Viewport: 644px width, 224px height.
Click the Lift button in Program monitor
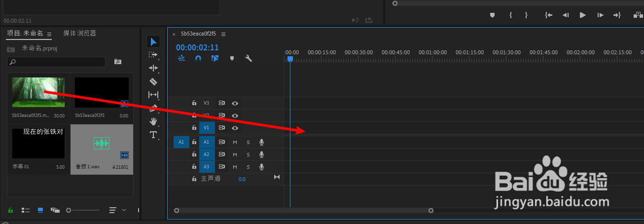(x=638, y=15)
